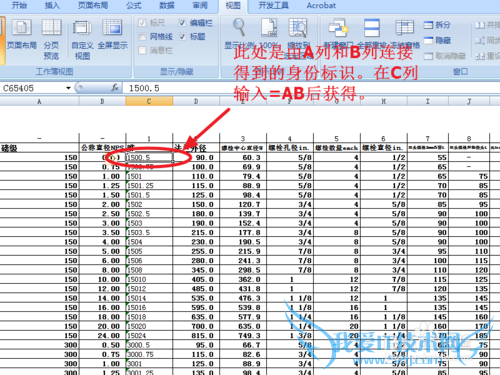This screenshot has height=375, width=500.
Task: Click the formula bar showing 1500.5
Action: click(x=310, y=88)
